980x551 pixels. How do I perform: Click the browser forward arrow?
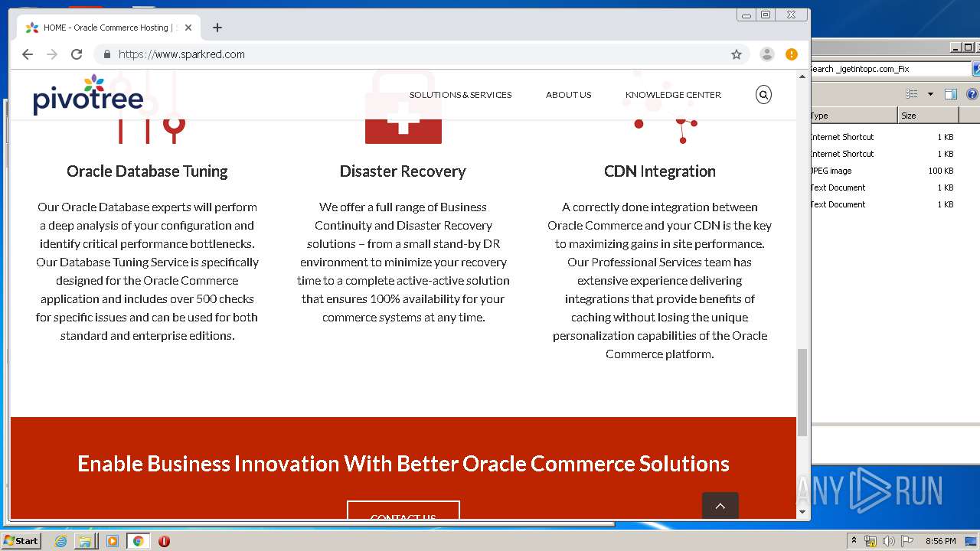(52, 54)
